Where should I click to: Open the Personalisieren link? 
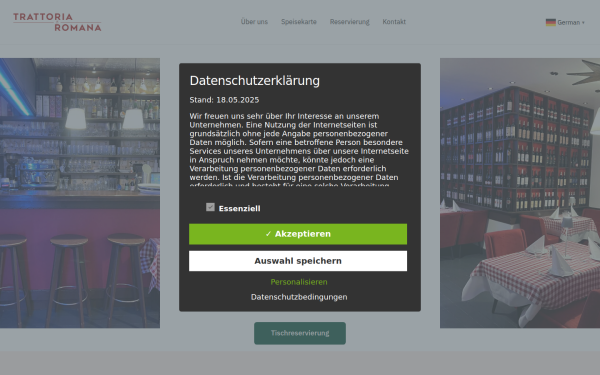(299, 282)
